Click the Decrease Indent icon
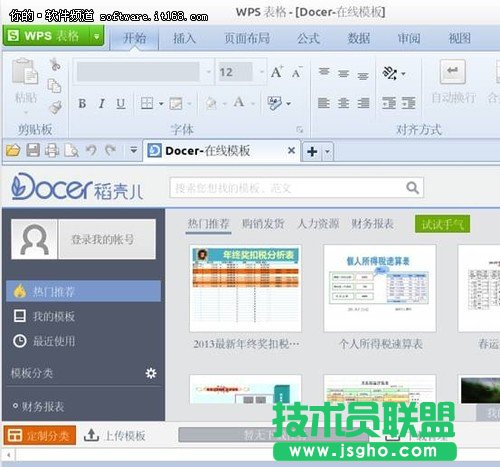Viewport: 500px width, 467px height. 389,103
